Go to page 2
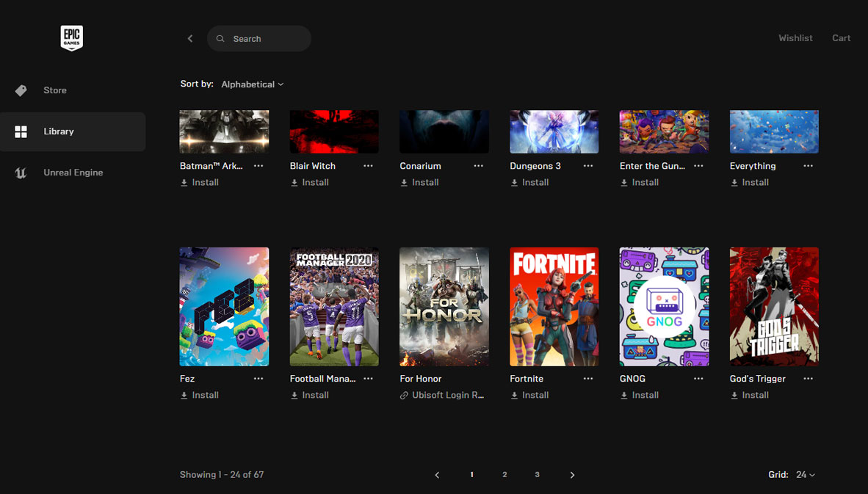This screenshot has height=494, width=868. pyautogui.click(x=504, y=475)
